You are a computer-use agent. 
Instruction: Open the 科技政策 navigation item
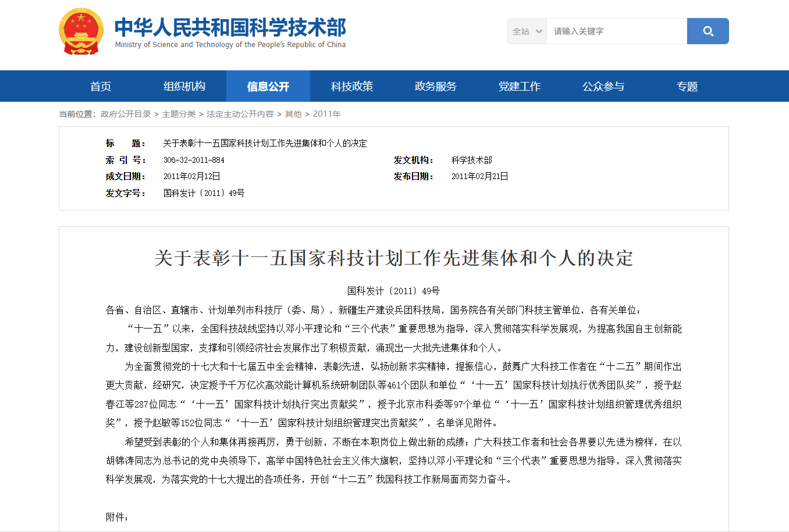352,87
